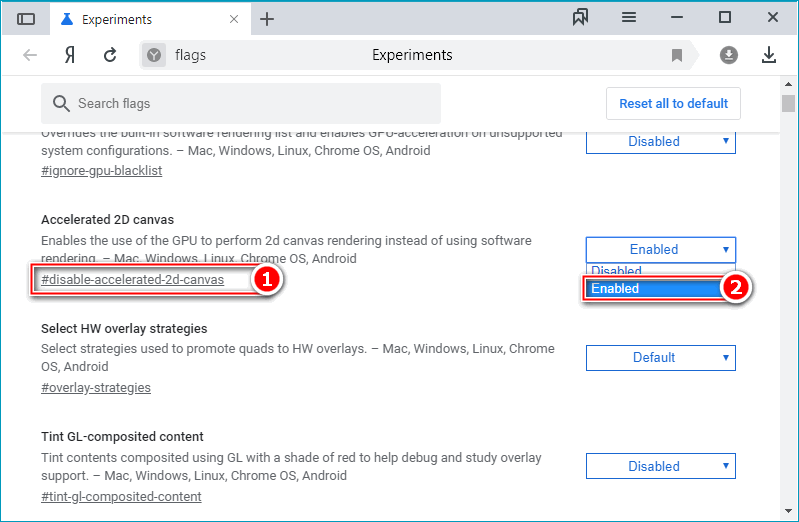
Task: Open the Tint GL-composited content dropdown
Action: 660,466
